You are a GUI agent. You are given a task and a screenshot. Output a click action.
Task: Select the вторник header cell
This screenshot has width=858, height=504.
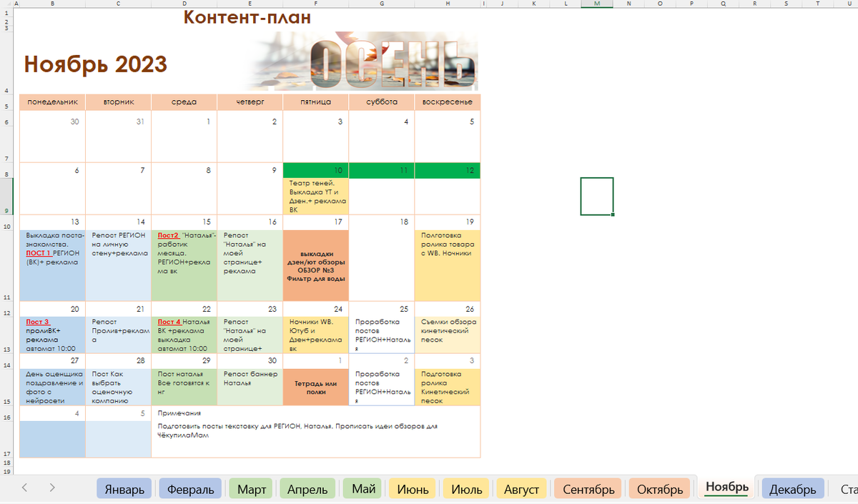(x=118, y=102)
